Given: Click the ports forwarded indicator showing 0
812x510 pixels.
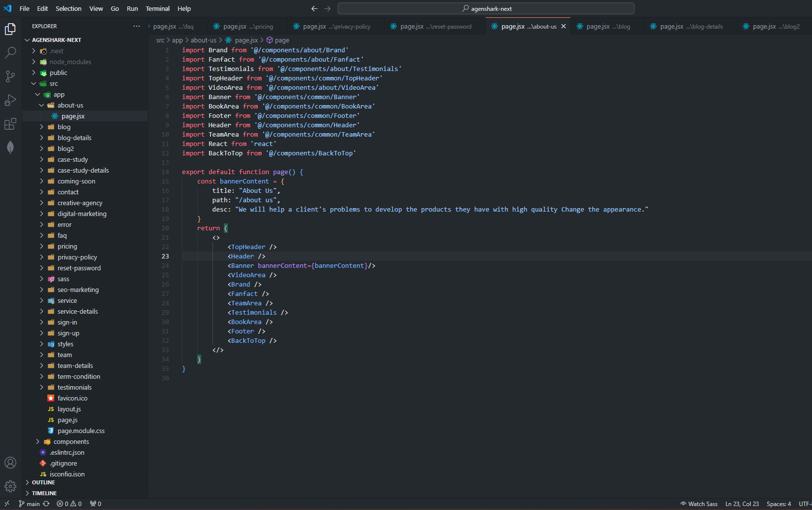Looking at the screenshot, I should [96, 504].
